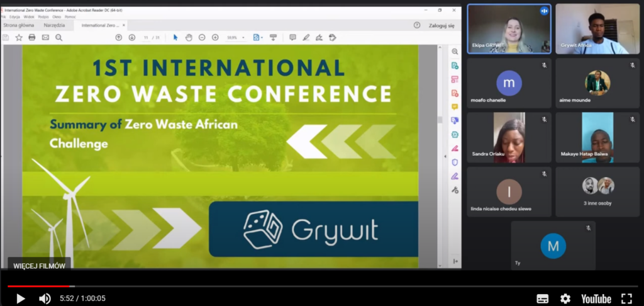The width and height of the screenshot is (644, 306).
Task: Open Export PDF red icon in right pane
Action: click(x=455, y=93)
